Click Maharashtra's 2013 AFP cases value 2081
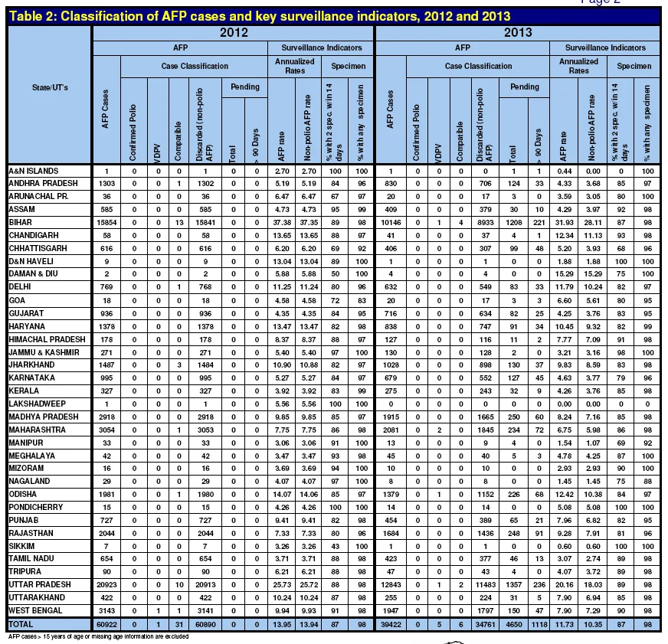Viewport: 668px width, 644px height. pyautogui.click(x=391, y=430)
